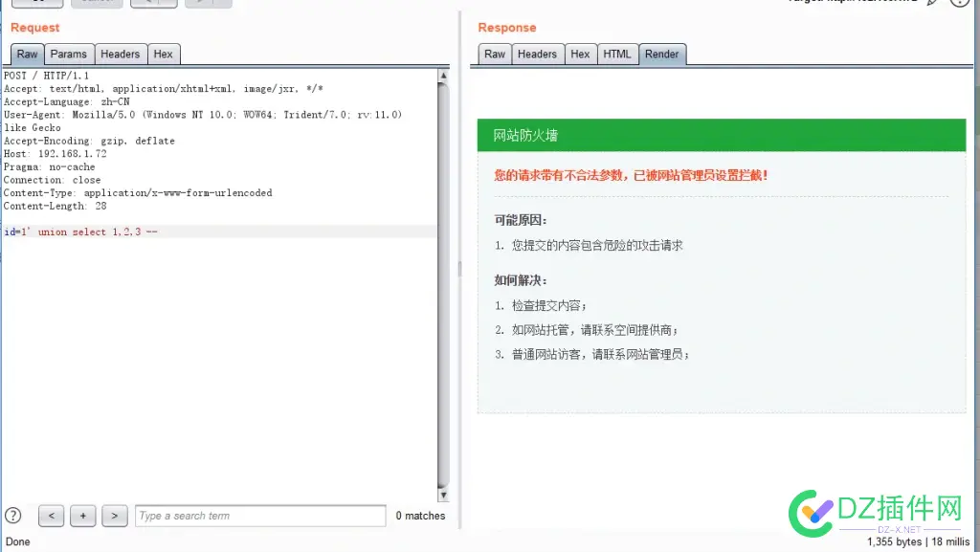Select the Render tab in the Response panel
The width and height of the screenshot is (980, 552).
[x=662, y=54]
